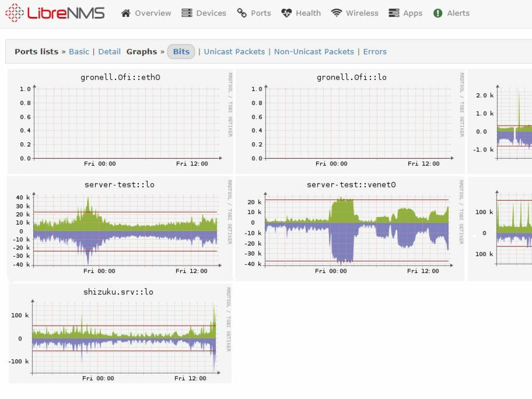532x399 pixels.
Task: Click the tasks icon beside Apps
Action: point(394,13)
